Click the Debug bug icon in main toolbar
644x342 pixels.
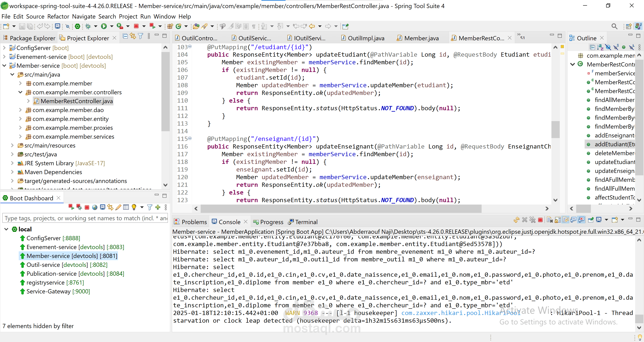click(x=88, y=26)
